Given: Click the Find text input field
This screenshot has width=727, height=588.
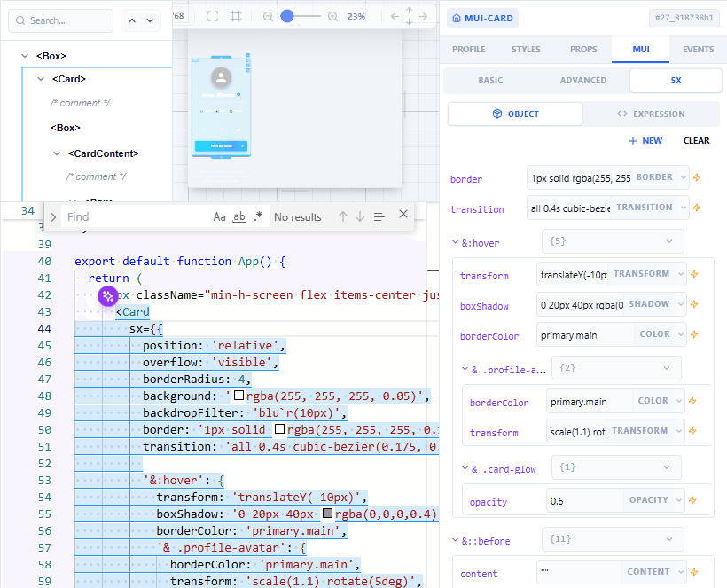Looking at the screenshot, I should (135, 216).
